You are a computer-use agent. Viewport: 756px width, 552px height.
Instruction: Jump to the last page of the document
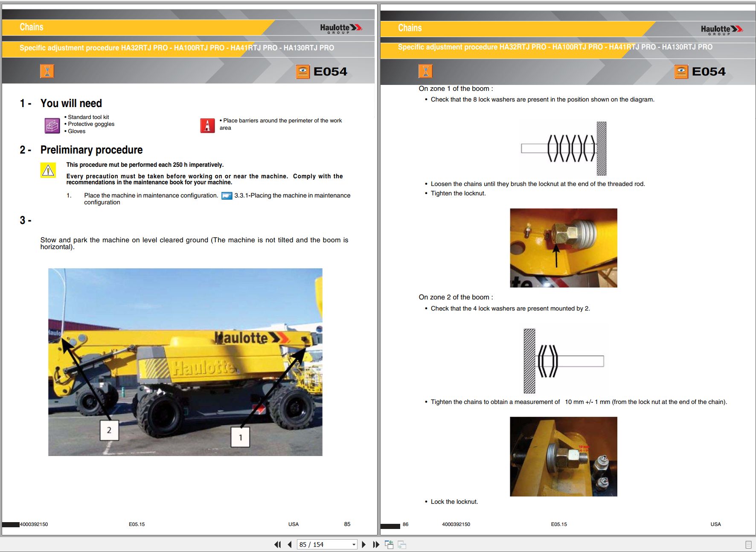[x=376, y=544]
